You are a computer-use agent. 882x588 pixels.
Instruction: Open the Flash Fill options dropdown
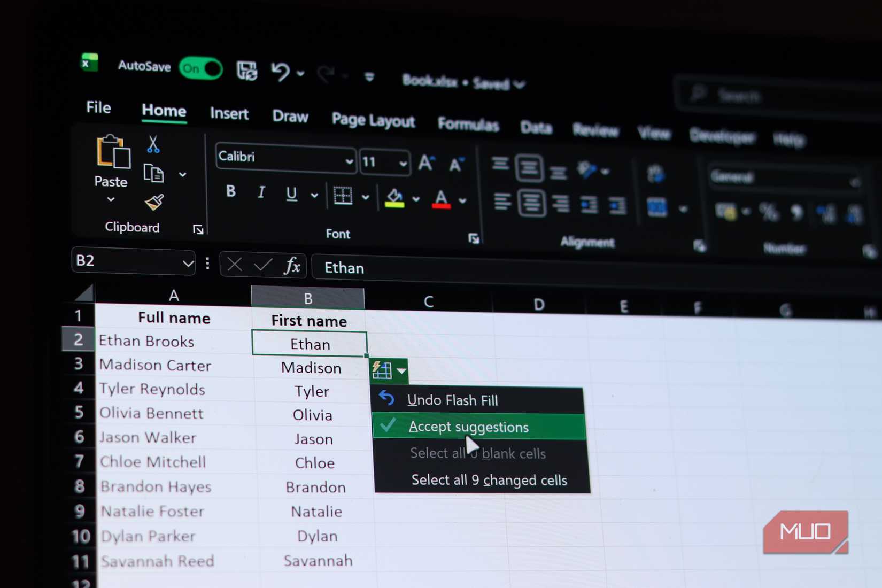point(402,370)
